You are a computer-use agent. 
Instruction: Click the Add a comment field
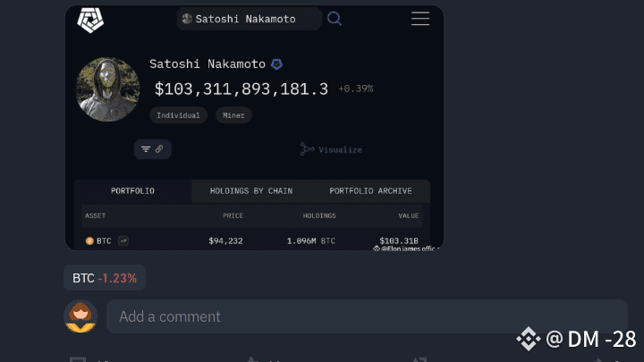tap(367, 316)
